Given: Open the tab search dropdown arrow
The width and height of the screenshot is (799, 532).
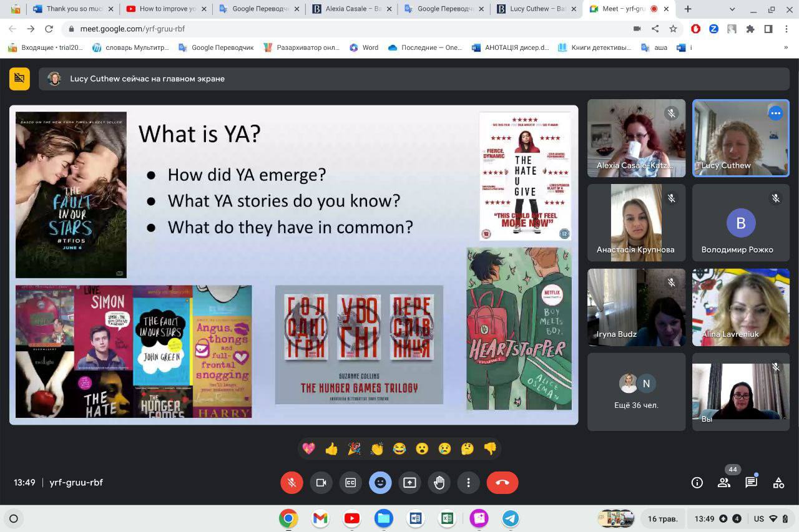Looking at the screenshot, I should 732,9.
